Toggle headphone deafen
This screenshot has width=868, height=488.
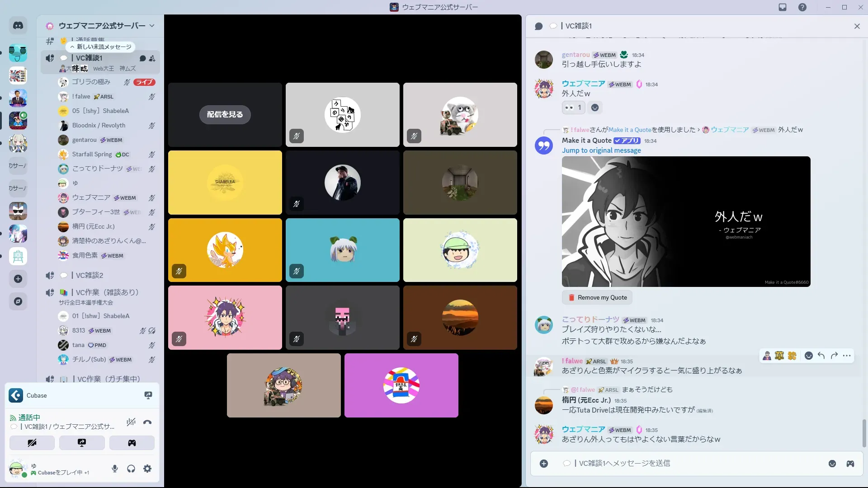(x=131, y=469)
